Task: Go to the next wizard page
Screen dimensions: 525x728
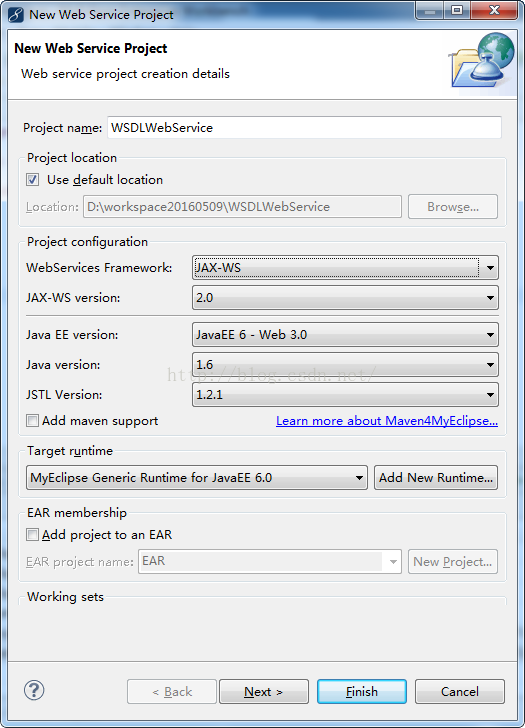Action: click(264, 692)
